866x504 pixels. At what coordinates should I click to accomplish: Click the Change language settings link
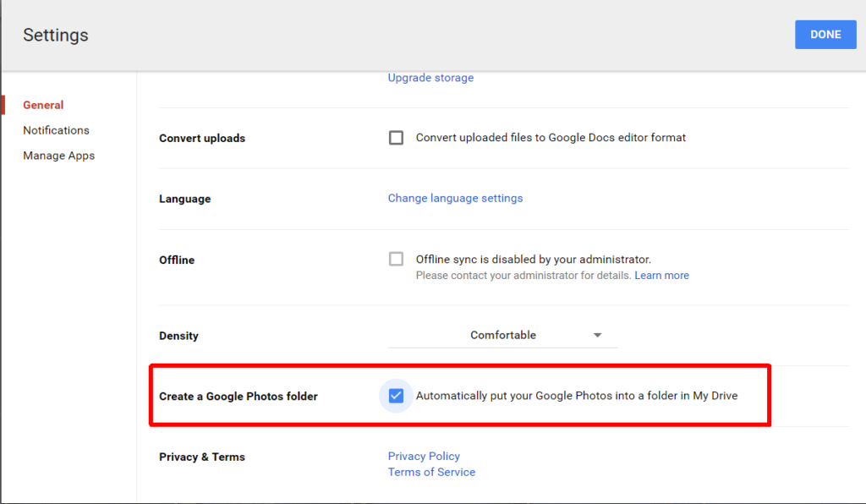click(455, 198)
